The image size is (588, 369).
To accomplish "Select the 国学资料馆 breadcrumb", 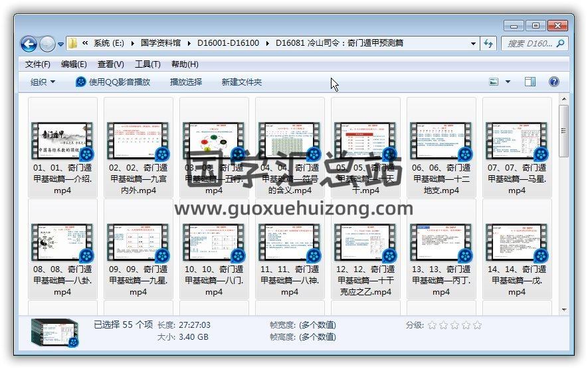I will (161, 43).
